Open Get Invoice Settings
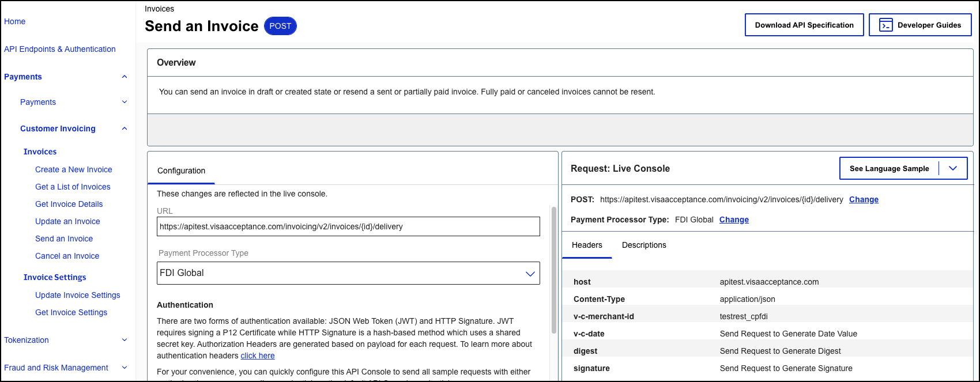Screen dimensions: 980x382 tap(71, 312)
